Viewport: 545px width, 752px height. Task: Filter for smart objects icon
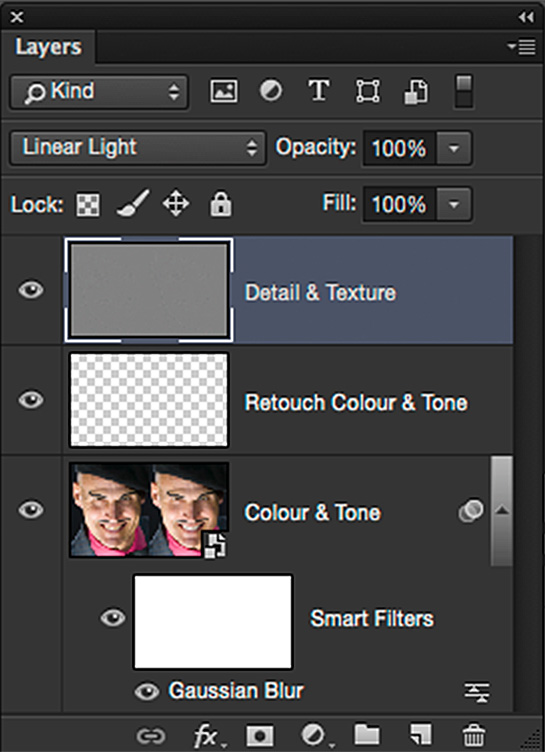click(x=415, y=91)
